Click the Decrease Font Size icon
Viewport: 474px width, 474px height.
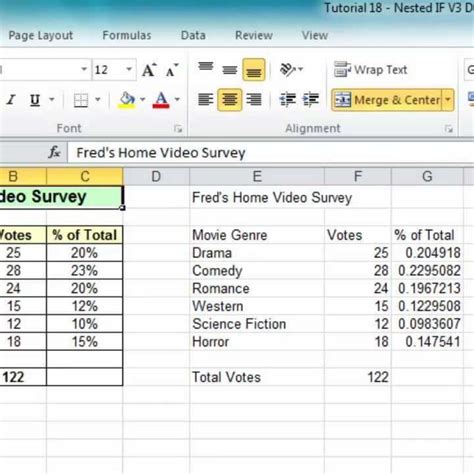[172, 70]
